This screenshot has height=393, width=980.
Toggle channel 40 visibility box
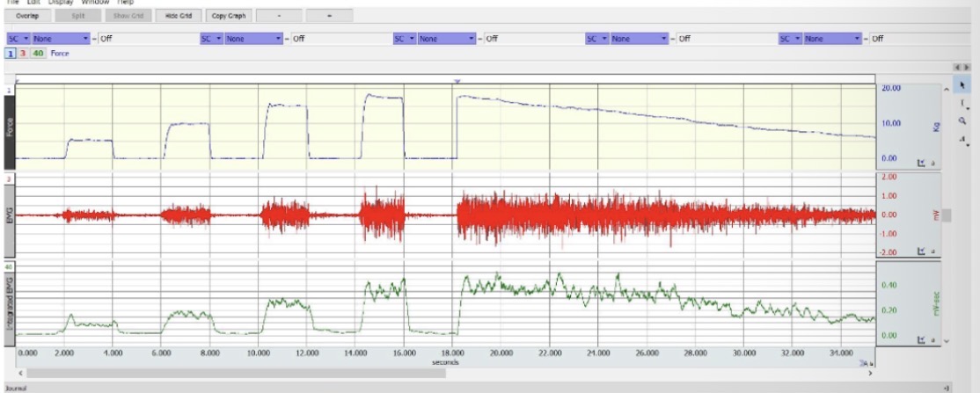(38, 54)
